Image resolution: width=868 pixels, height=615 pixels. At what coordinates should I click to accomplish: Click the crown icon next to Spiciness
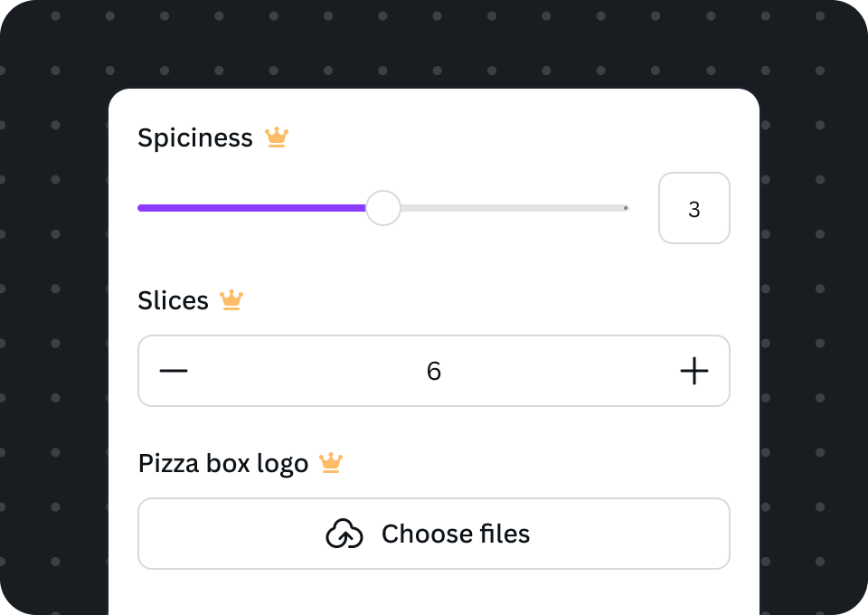pos(277,137)
